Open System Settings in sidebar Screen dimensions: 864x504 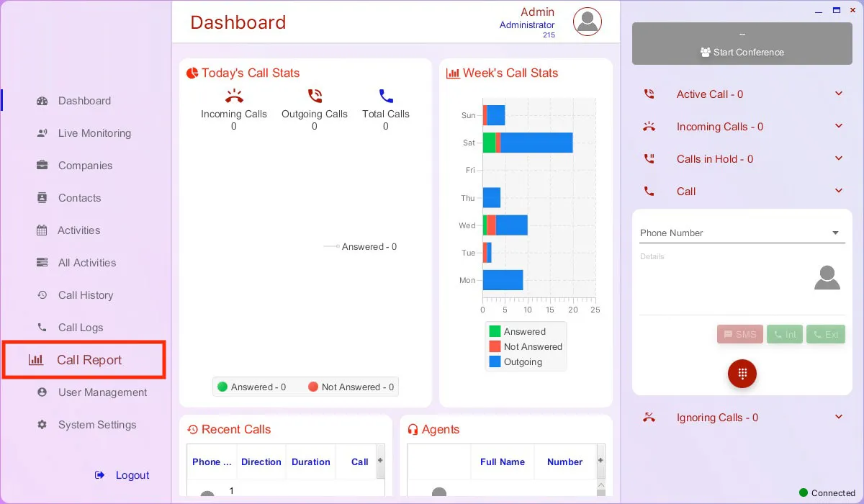pyautogui.click(x=97, y=425)
